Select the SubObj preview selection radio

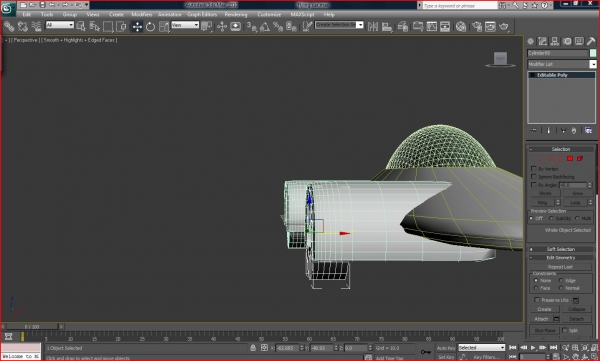[x=551, y=218]
